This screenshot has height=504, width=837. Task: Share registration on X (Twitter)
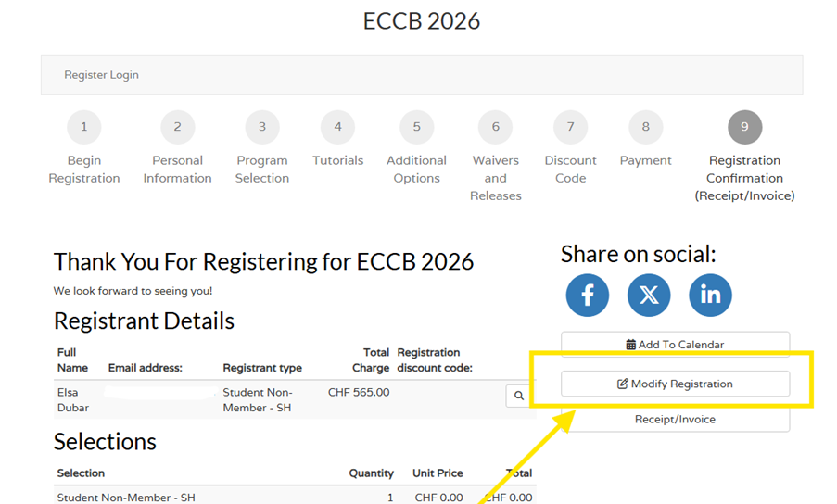coord(649,296)
